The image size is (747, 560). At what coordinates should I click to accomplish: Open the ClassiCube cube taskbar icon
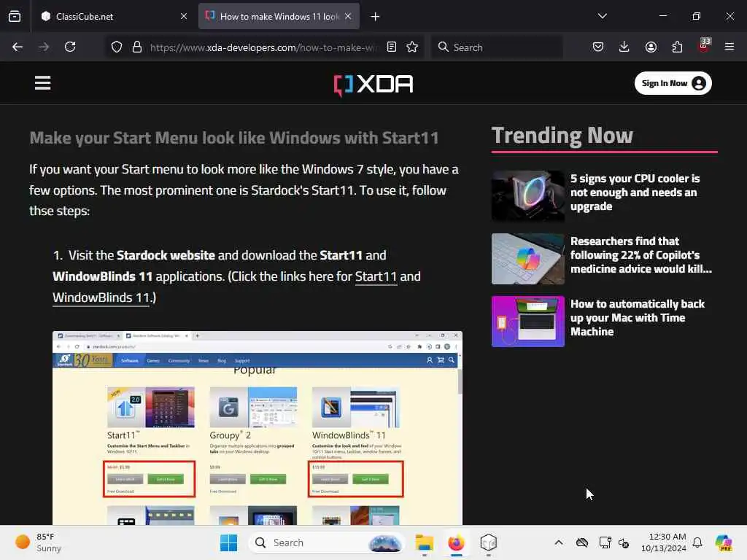pyautogui.click(x=489, y=542)
